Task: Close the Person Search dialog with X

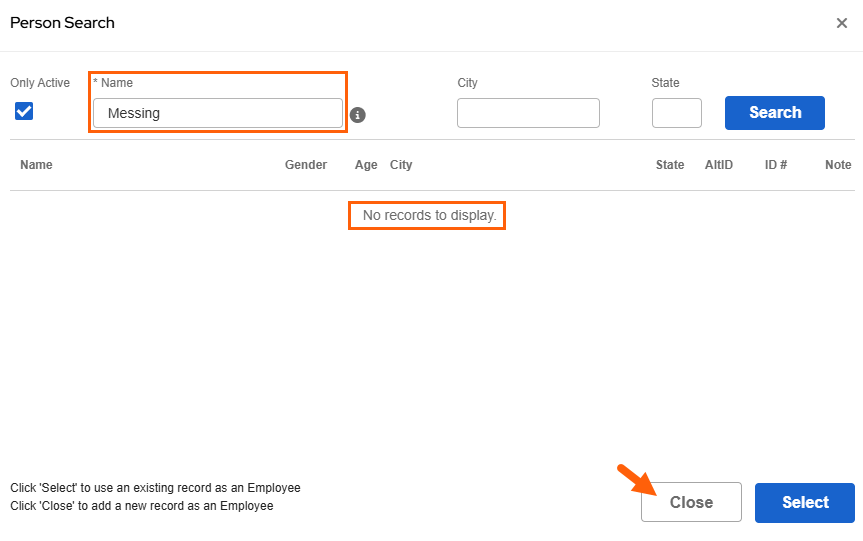Action: point(841,23)
